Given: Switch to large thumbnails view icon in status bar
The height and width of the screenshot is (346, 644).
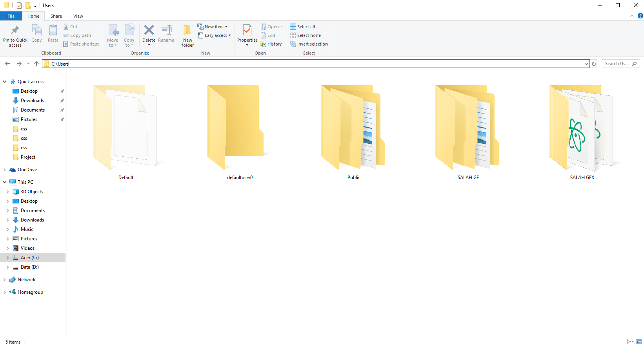Looking at the screenshot, I should pyautogui.click(x=639, y=342).
